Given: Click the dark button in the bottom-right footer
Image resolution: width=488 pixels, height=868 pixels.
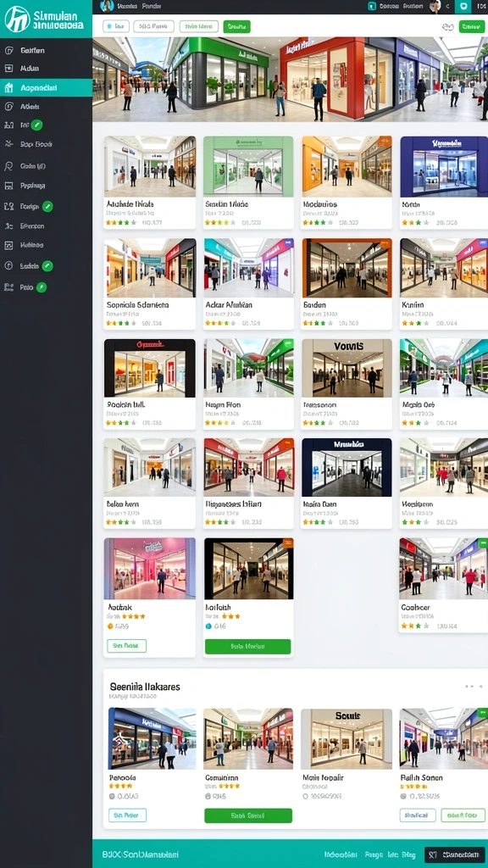Looking at the screenshot, I should (x=454, y=854).
